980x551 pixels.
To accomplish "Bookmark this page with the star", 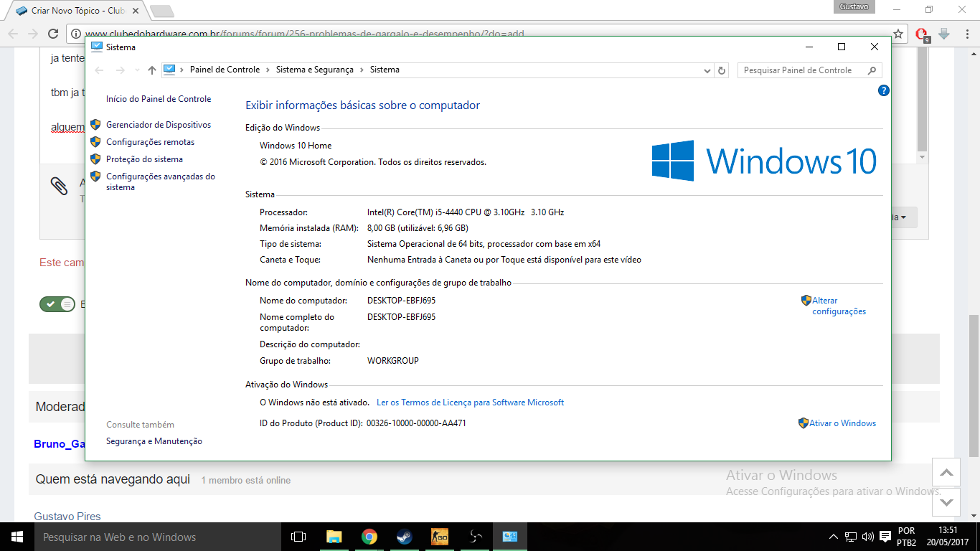I will pos(897,34).
